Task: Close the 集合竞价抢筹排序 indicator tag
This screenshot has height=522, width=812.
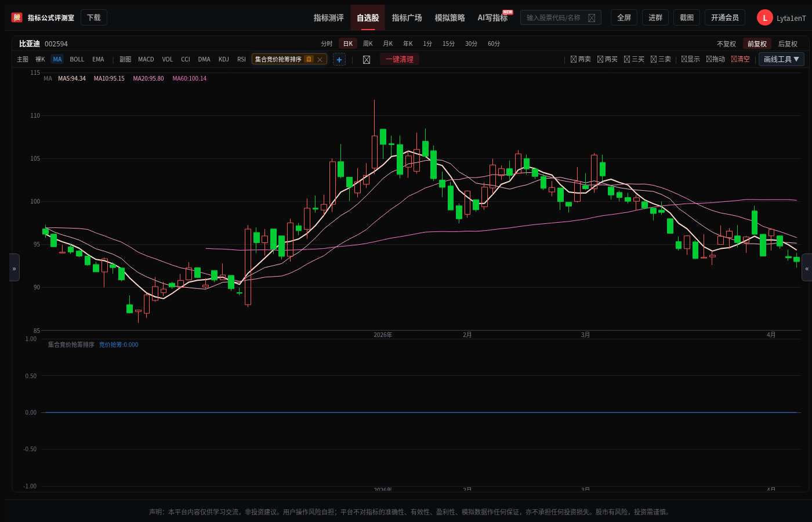Action: click(320, 59)
